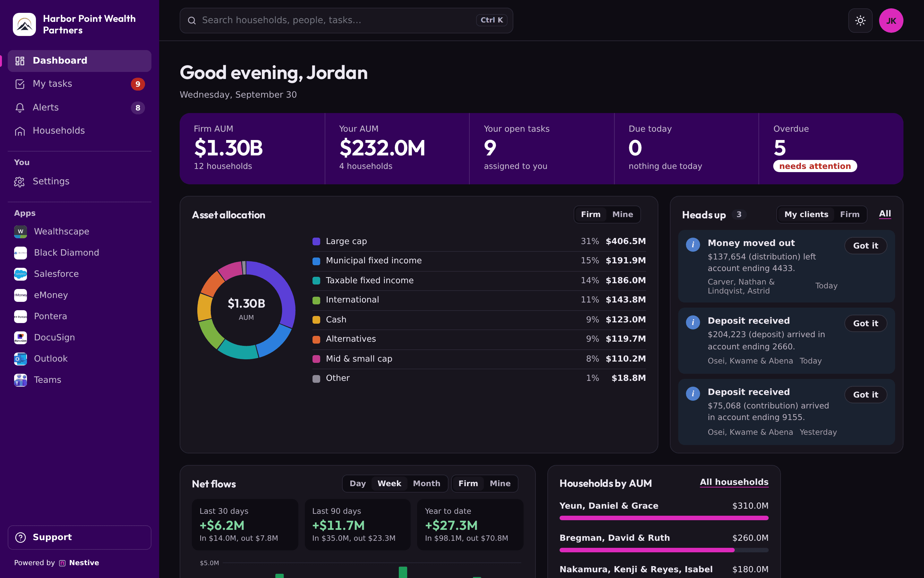Switch Net flows scope to Firm

[x=468, y=484]
